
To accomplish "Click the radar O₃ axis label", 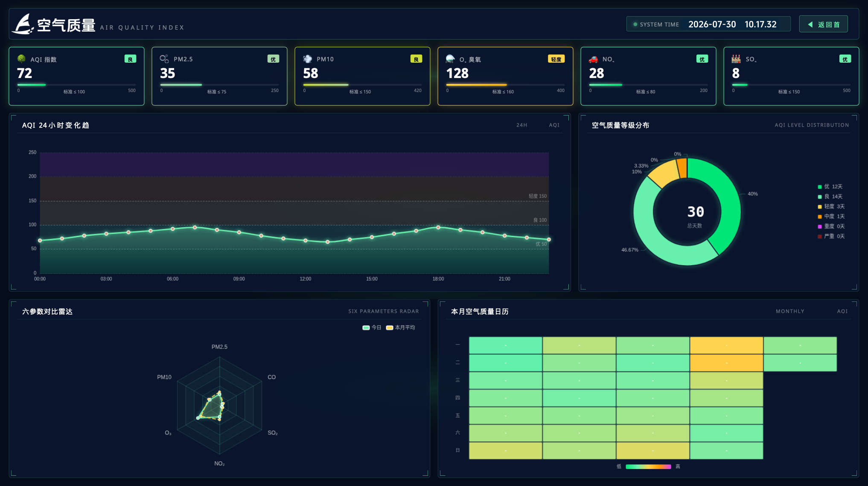I will pos(168,433).
